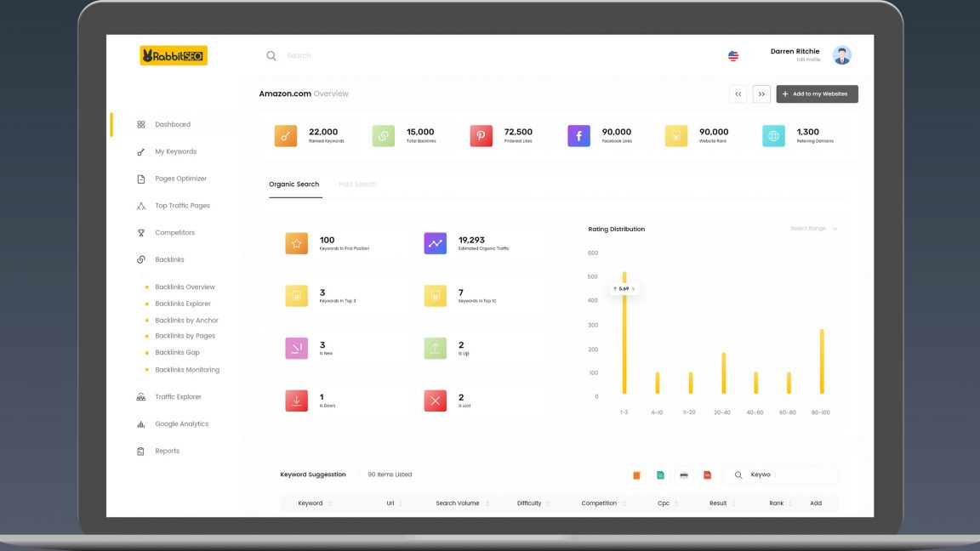Screen dimensions: 980x551
Task: Click the Is Lost red cross icon
Action: (x=435, y=400)
